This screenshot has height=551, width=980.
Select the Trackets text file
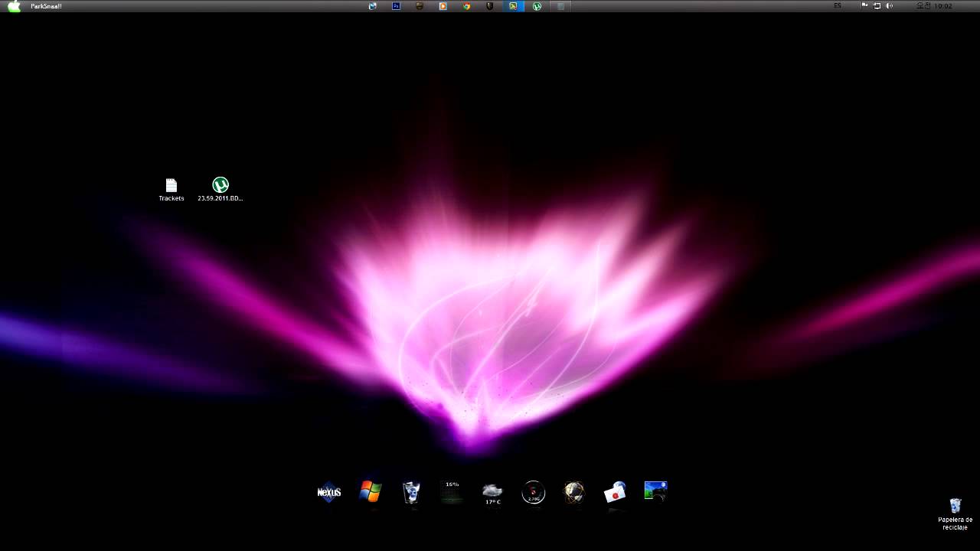coord(171,190)
